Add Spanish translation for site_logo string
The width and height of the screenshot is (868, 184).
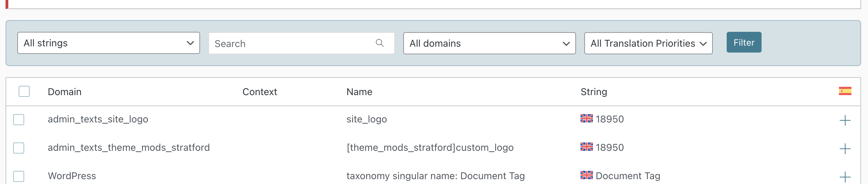point(845,120)
